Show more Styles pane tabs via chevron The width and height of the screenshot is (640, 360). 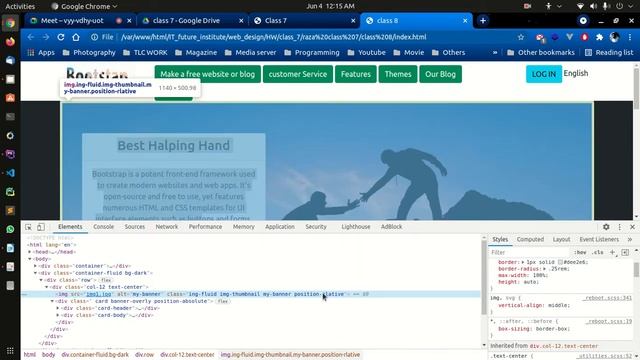tap(630, 240)
